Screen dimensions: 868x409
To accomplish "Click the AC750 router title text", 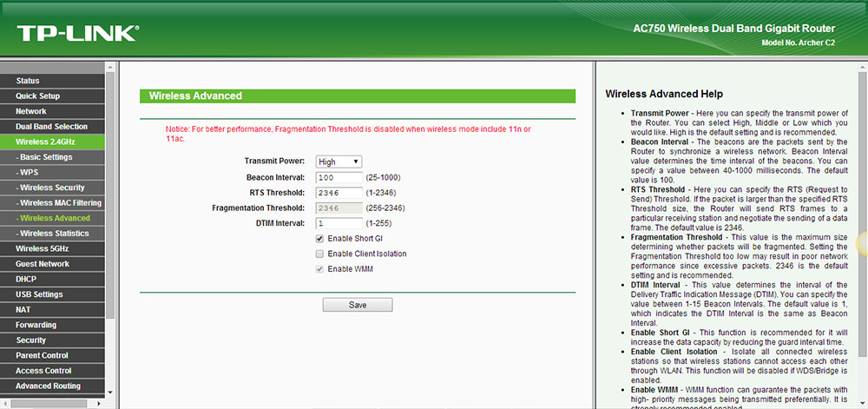I will [x=734, y=29].
